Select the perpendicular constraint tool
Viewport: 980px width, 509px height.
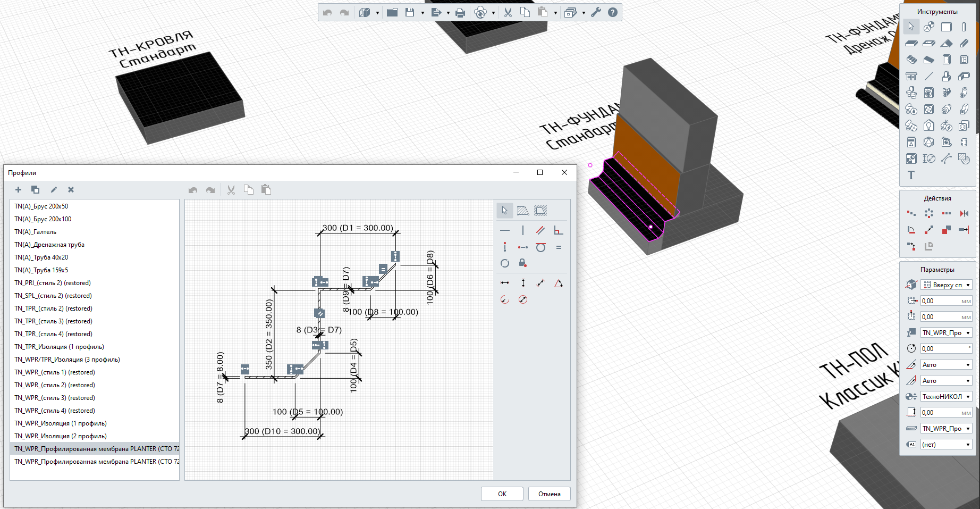pyautogui.click(x=558, y=230)
